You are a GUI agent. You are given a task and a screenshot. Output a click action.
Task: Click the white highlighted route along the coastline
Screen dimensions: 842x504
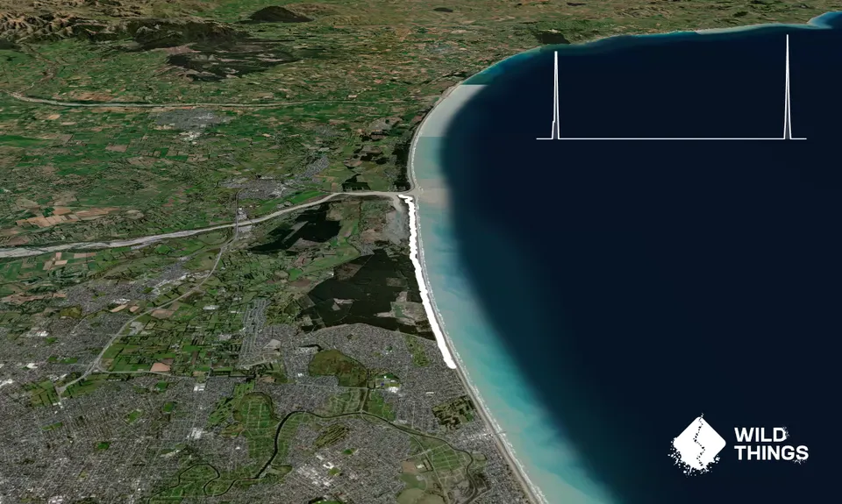[427, 283]
